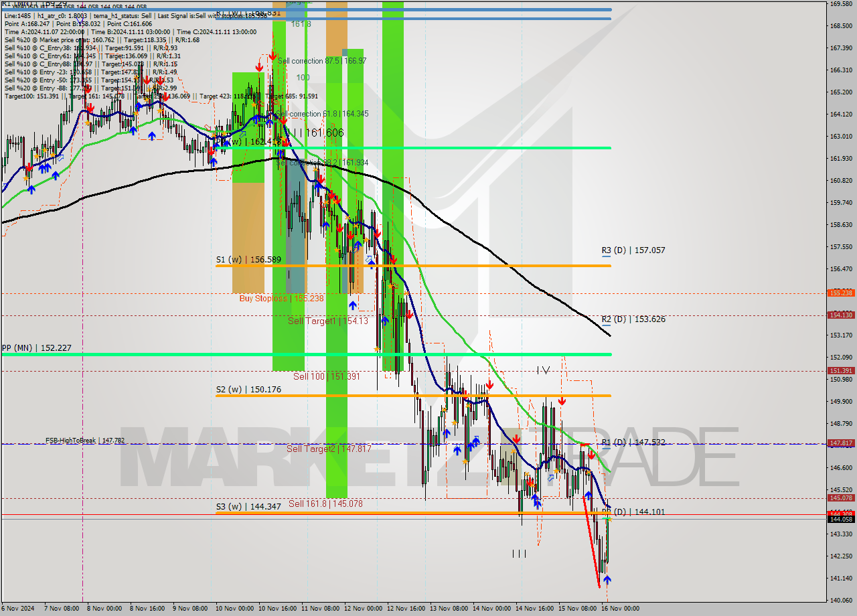Select the 'PP (MN) | 152.227' pivot label
This screenshot has height=616, width=857.
pyautogui.click(x=36, y=348)
